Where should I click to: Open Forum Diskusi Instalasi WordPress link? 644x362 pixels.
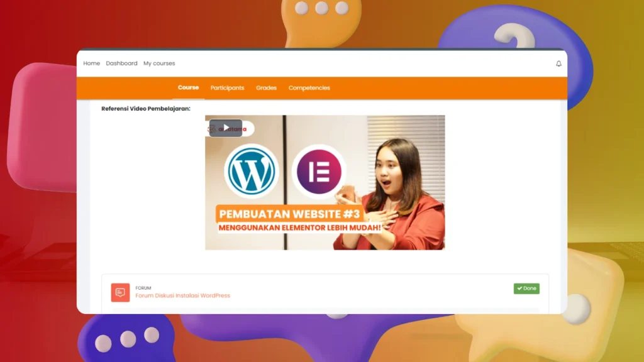(183, 295)
